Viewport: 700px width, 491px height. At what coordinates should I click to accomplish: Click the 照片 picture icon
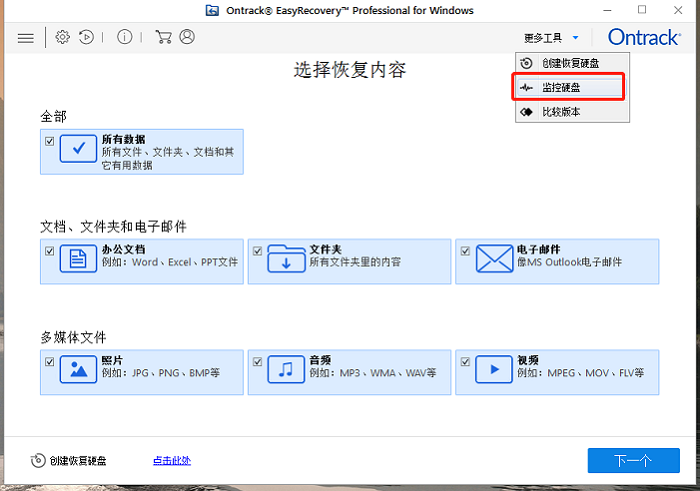(78, 369)
